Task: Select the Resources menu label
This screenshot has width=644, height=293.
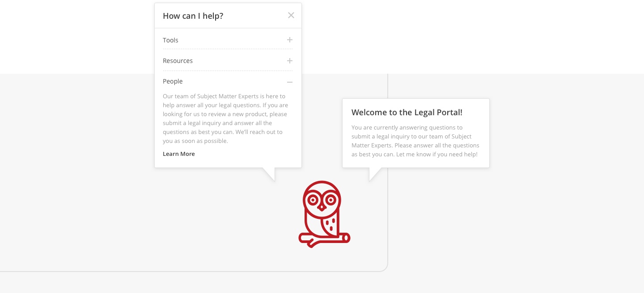Action: (178, 61)
